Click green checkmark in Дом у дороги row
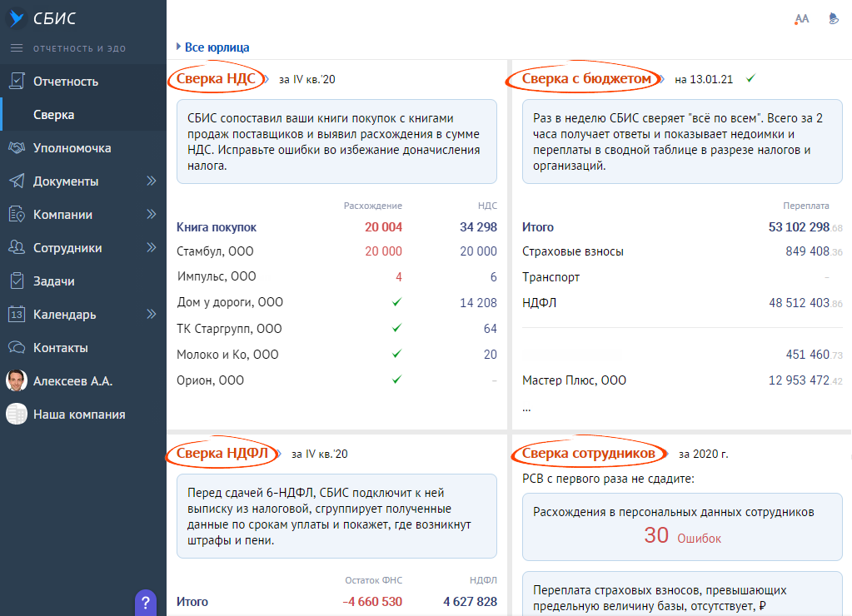Screen dimensions: 852x616 [x=396, y=302]
